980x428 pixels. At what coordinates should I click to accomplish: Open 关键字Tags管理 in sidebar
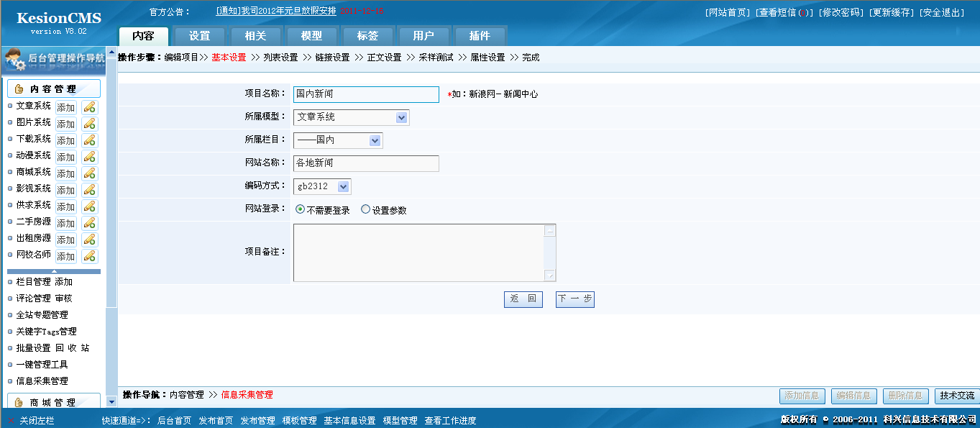(46, 332)
